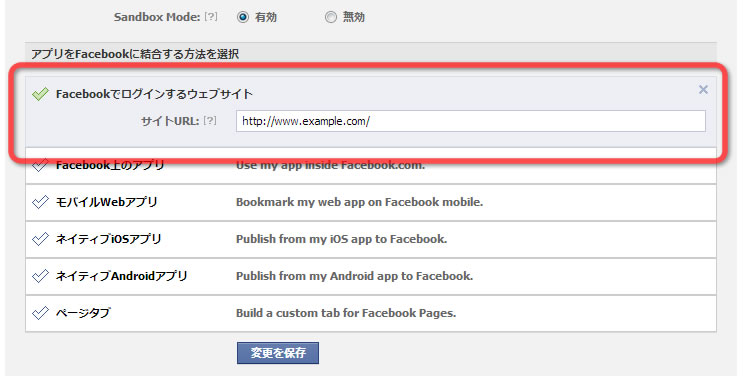Click the green checkmark beside Facebookでログインするウェブサイト

pos(40,94)
